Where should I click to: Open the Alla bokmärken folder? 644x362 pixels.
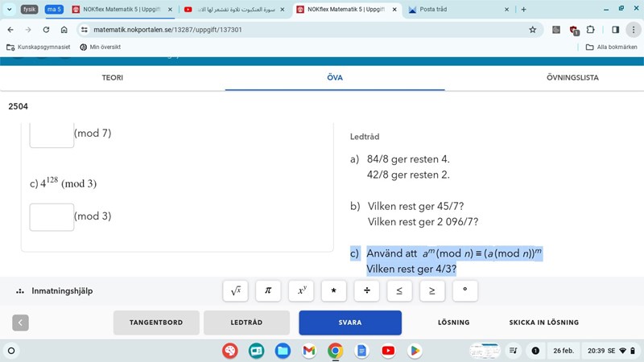click(611, 47)
